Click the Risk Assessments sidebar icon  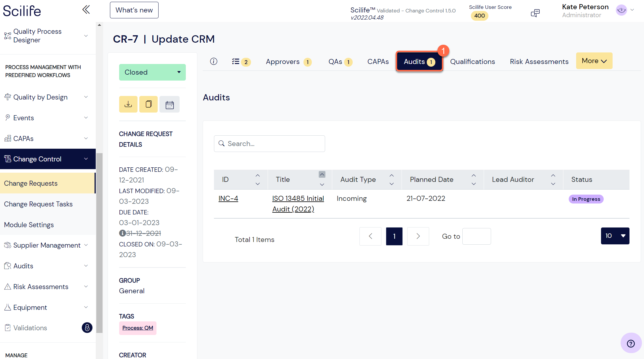8,286
